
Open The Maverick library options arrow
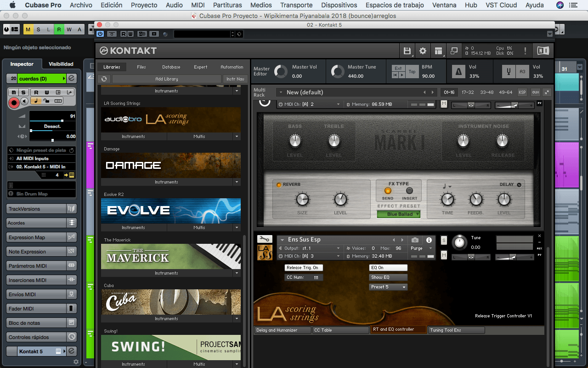click(x=237, y=273)
